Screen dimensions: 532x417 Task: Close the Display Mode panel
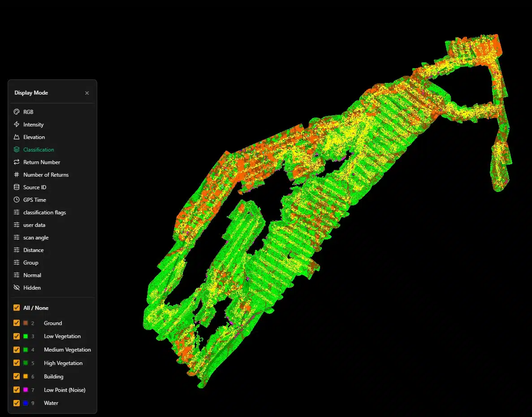coord(87,93)
